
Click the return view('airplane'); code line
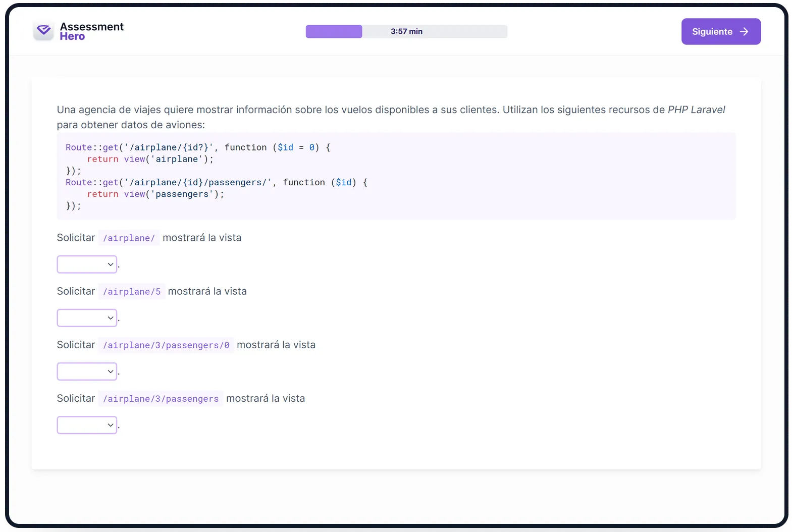pyautogui.click(x=150, y=159)
